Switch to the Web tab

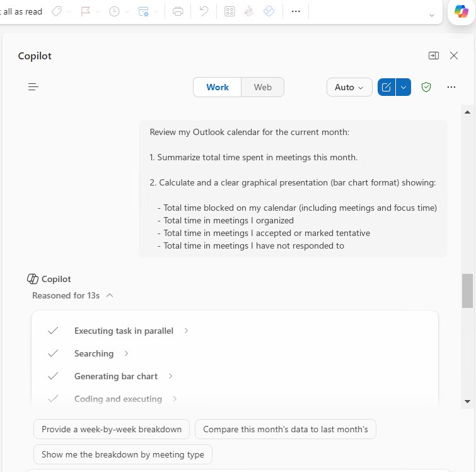[x=263, y=87]
